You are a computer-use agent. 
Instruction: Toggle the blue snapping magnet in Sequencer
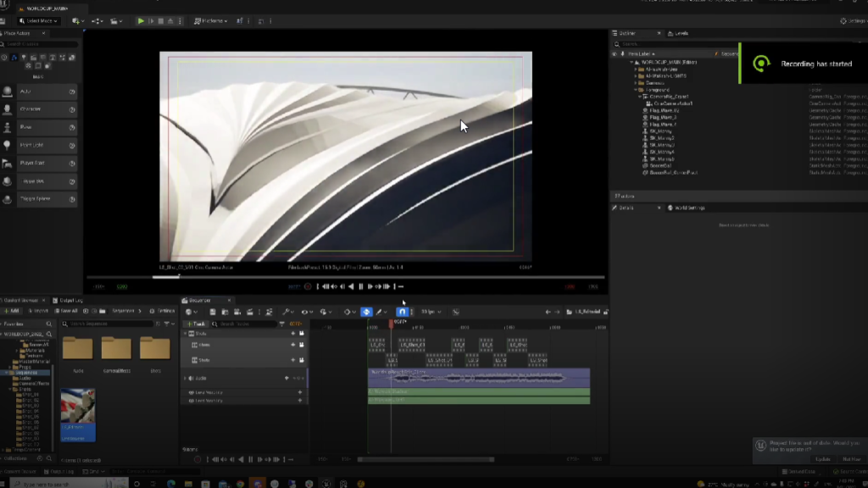pyautogui.click(x=402, y=312)
